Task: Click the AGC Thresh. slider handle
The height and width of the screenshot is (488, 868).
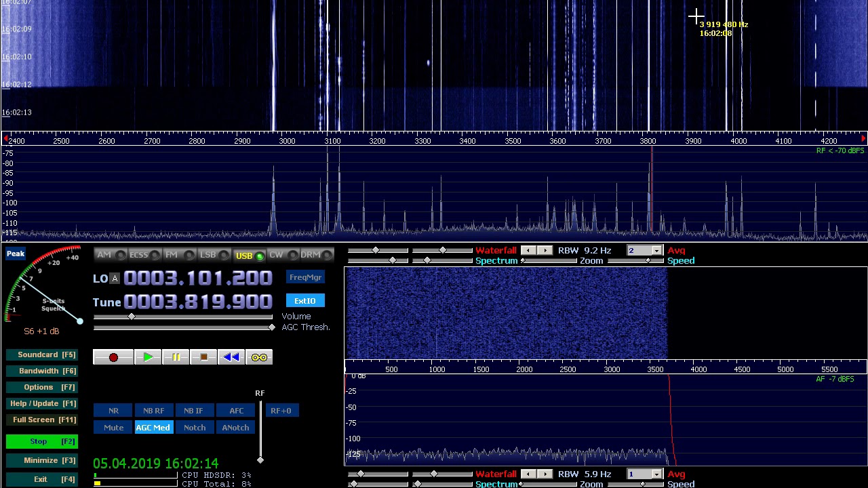Action: (272, 327)
